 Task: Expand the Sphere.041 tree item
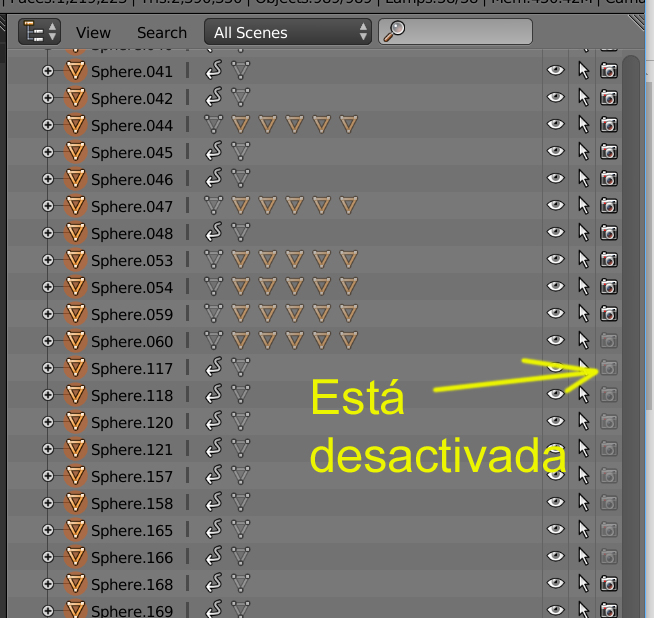pyautogui.click(x=48, y=71)
